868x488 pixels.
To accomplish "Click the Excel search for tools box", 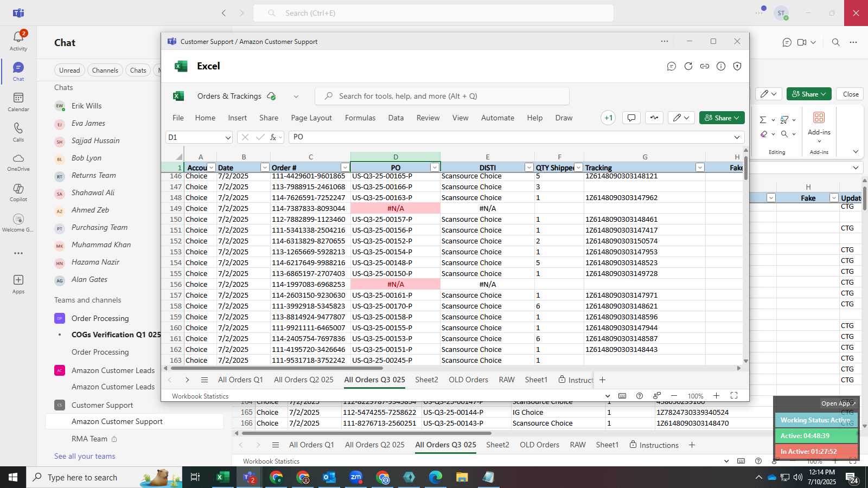I will click(442, 96).
